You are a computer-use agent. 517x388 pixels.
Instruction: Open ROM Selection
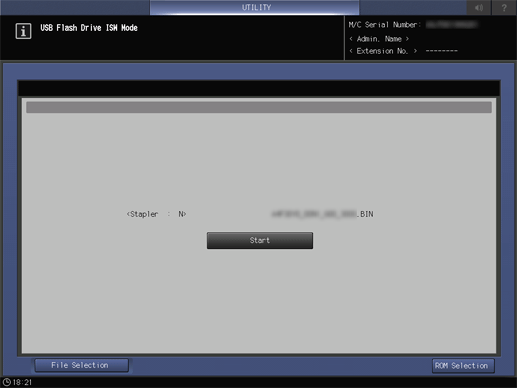coord(463,366)
